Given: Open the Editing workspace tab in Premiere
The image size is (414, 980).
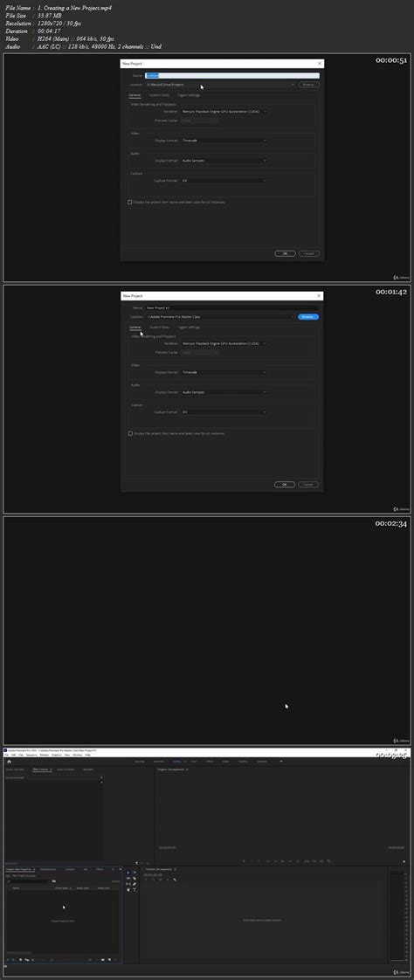Looking at the screenshot, I should [177, 762].
